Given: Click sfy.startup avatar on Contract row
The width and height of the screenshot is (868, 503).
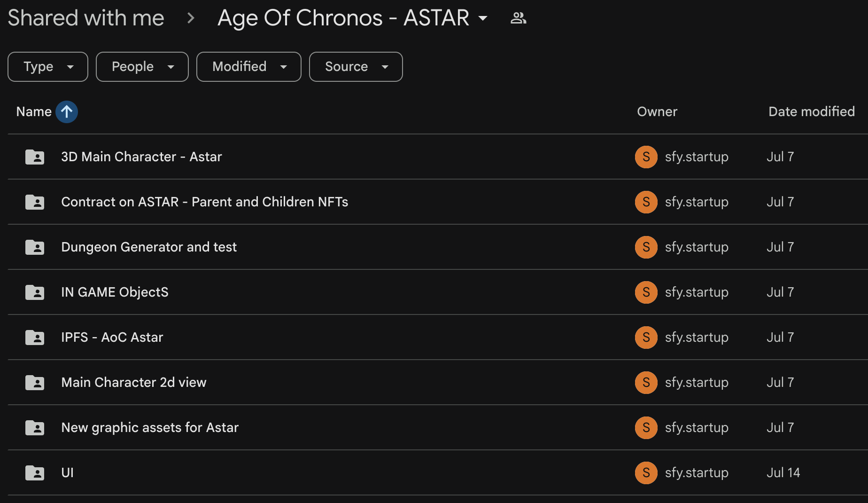Looking at the screenshot, I should click(646, 202).
